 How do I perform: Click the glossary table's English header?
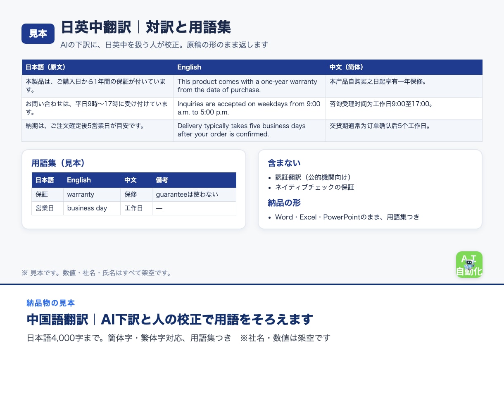(x=92, y=180)
